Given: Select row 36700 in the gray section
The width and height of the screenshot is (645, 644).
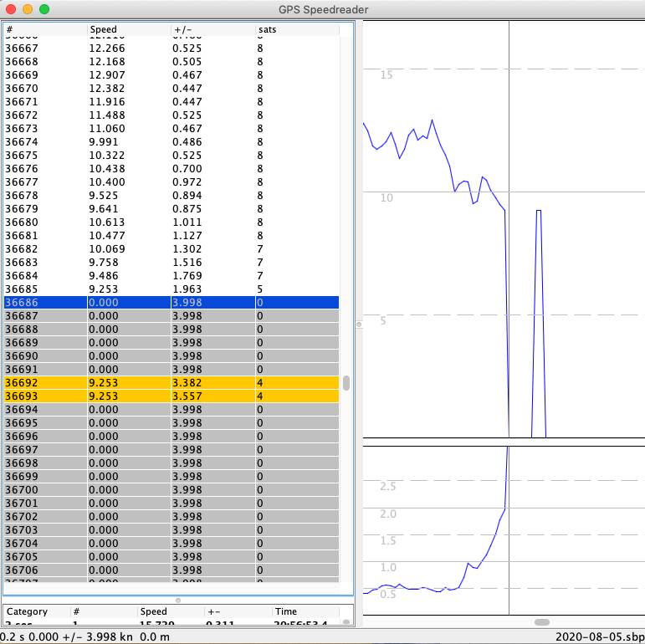Looking at the screenshot, I should click(x=171, y=489).
